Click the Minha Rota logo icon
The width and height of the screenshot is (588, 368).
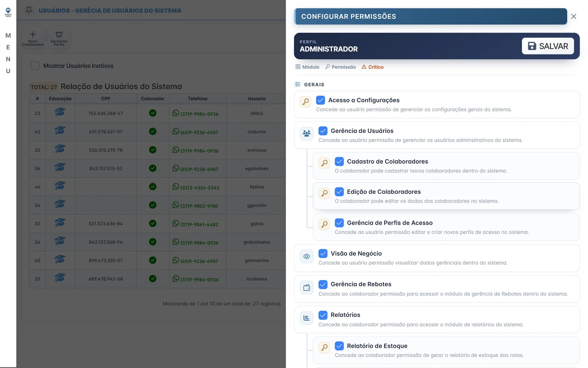pos(8,12)
